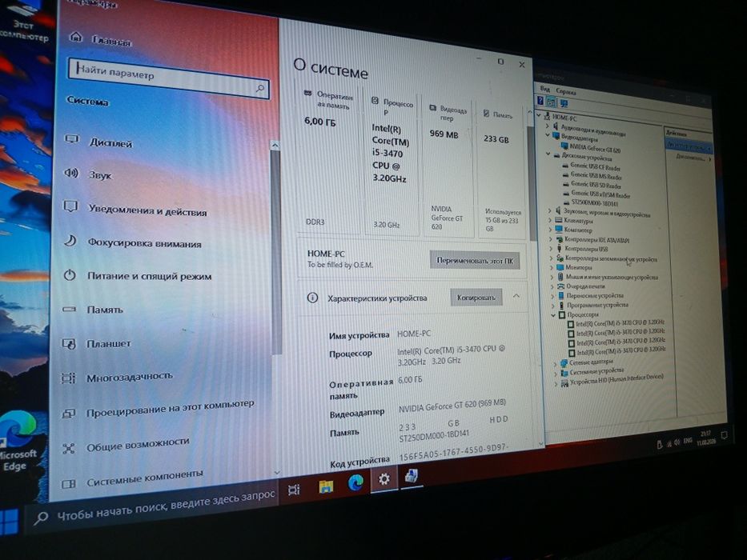747x560 pixels.
Task: Click the 233 GB storage value
Action: click(496, 139)
